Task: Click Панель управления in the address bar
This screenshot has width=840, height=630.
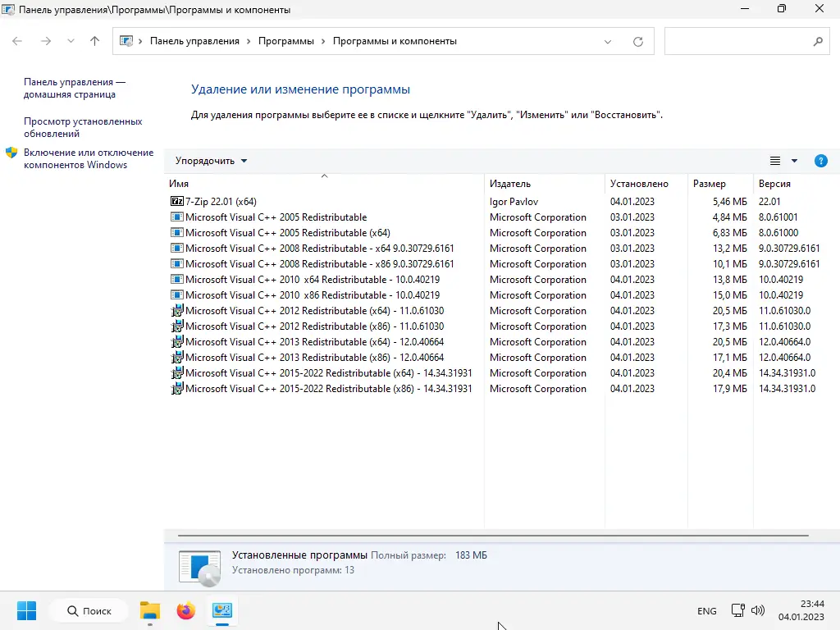Action: pos(194,41)
